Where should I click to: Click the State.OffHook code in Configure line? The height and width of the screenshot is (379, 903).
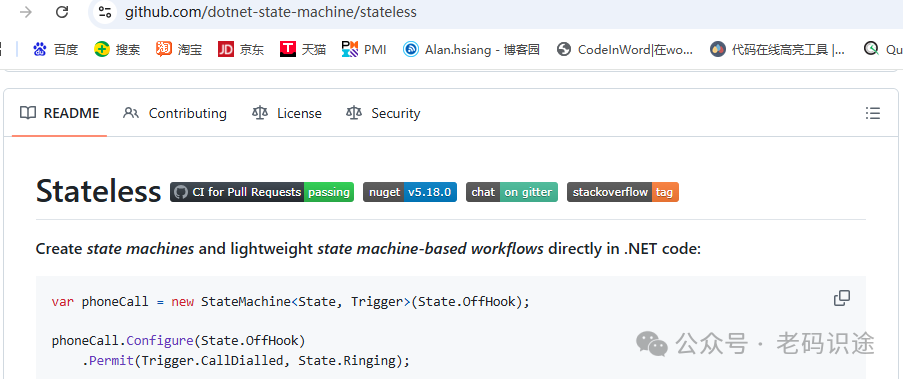pyautogui.click(x=250, y=341)
